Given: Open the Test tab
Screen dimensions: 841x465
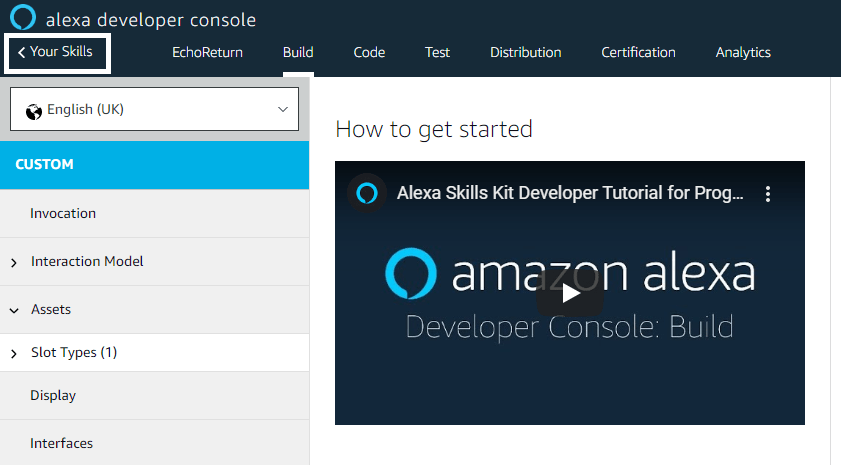Looking at the screenshot, I should 437,53.
